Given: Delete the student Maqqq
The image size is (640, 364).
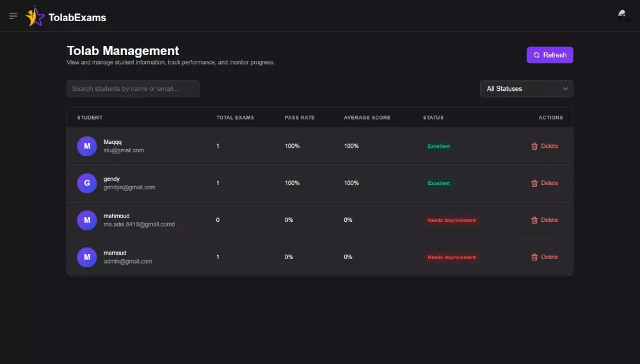Looking at the screenshot, I should (544, 146).
